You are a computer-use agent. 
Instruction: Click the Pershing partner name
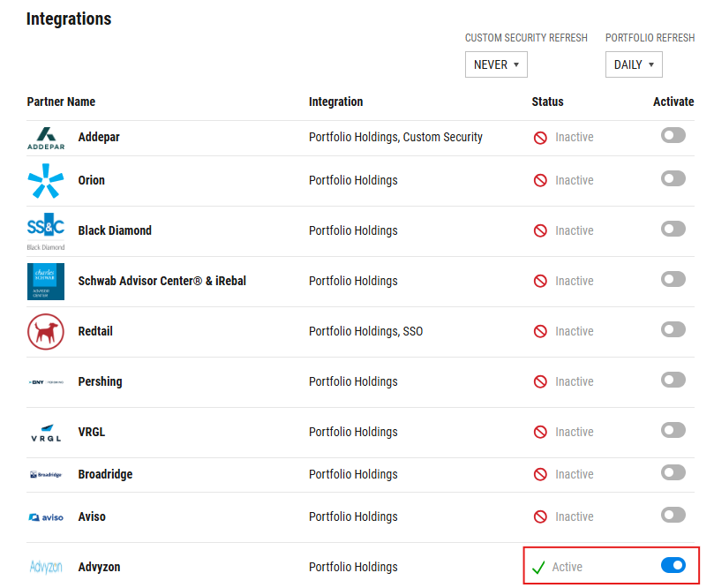tap(101, 381)
